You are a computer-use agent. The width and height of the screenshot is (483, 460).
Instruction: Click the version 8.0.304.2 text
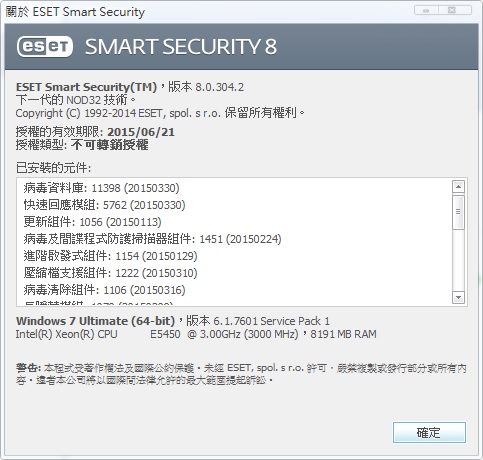tap(219, 87)
